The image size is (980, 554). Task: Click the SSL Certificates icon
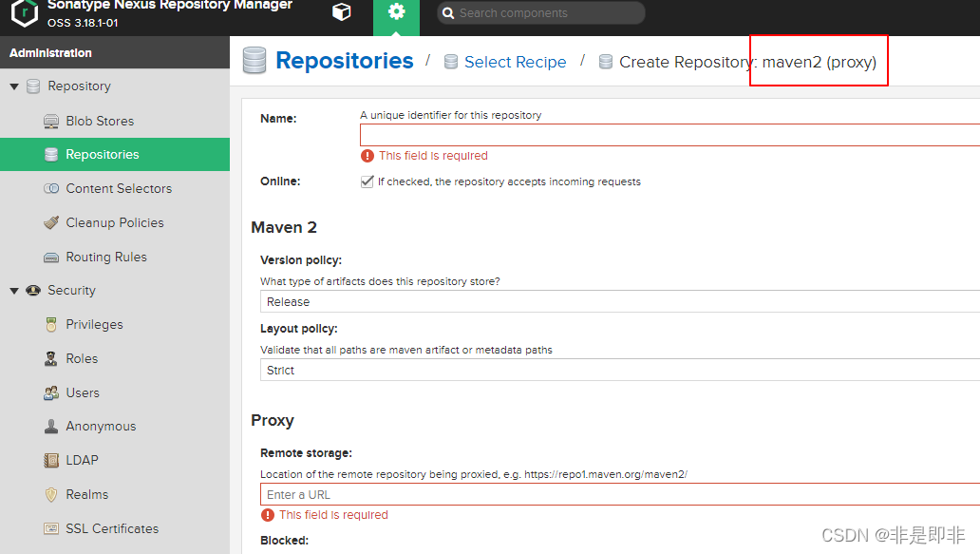[51, 529]
